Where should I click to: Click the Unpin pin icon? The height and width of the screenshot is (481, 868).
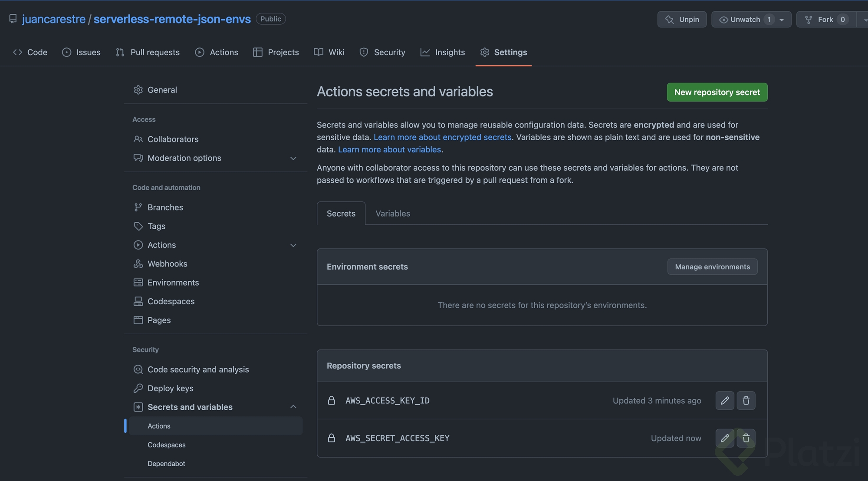[670, 20]
